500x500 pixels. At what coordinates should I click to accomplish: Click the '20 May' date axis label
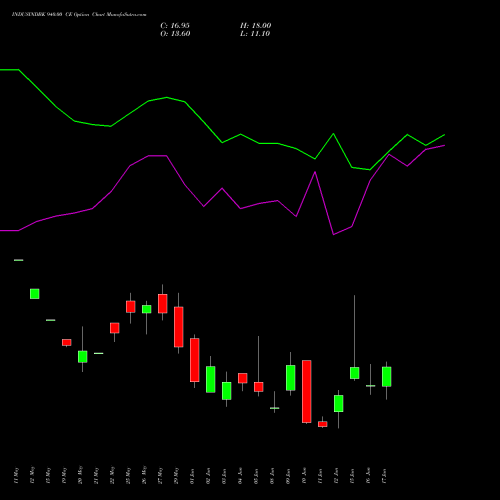point(80,475)
